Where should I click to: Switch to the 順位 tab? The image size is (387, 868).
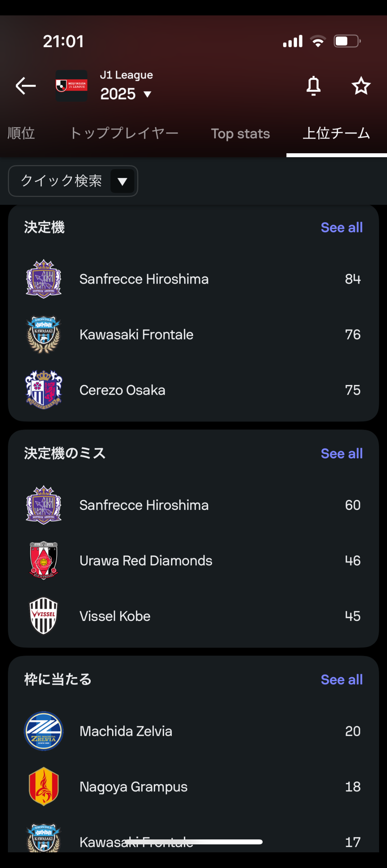coord(21,134)
